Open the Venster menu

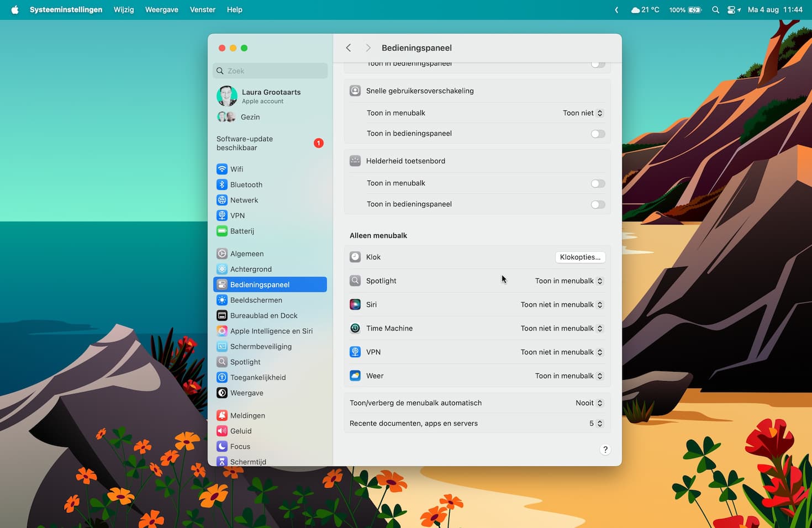[x=202, y=10]
